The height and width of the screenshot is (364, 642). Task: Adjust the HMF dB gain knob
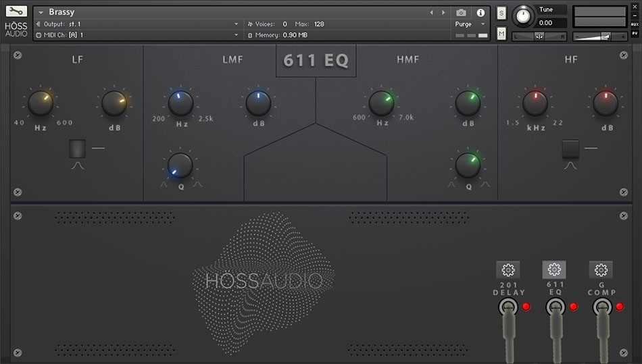[468, 103]
